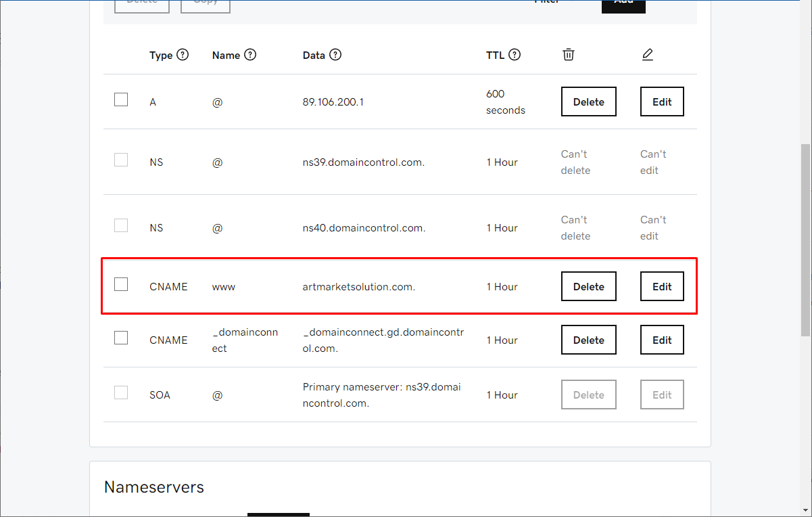Click the pencil edit column header icon

(x=648, y=55)
